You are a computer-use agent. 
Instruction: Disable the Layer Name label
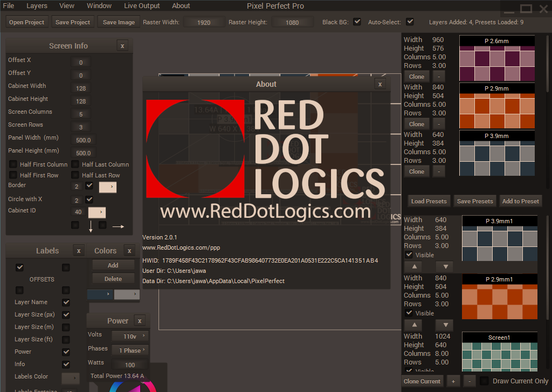(66, 302)
